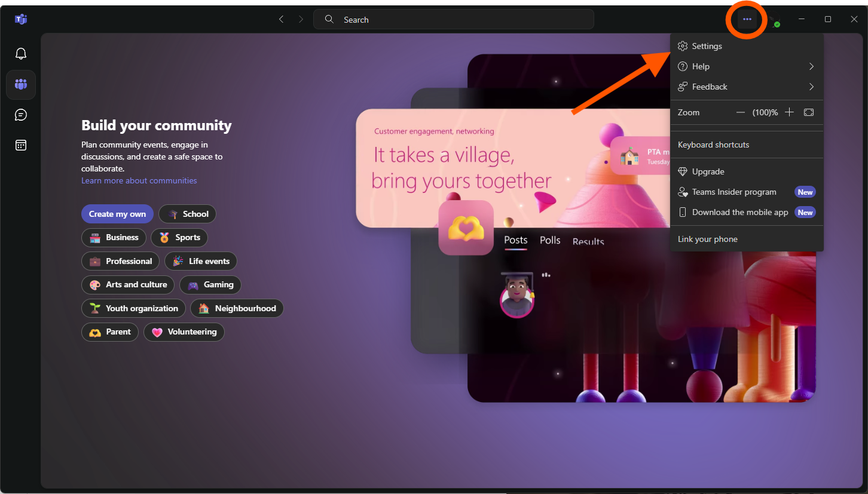Choose the Gaming community template
The height and width of the screenshot is (494, 868).
pos(210,284)
